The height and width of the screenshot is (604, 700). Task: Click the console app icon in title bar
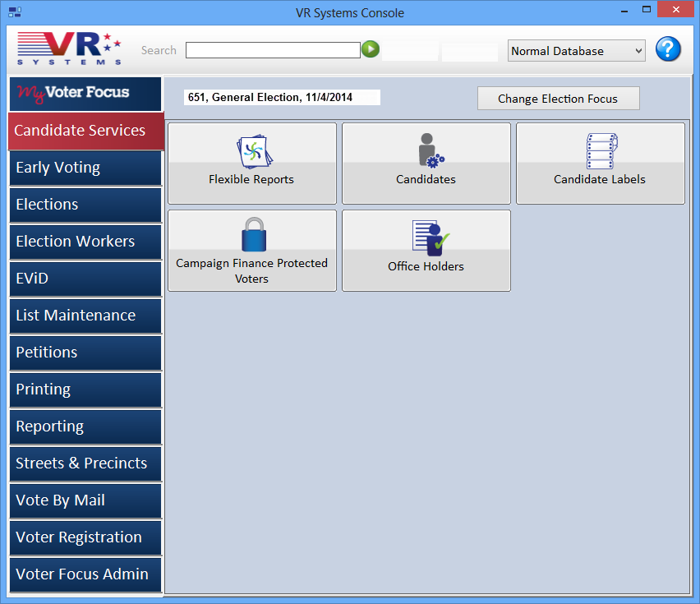click(15, 12)
